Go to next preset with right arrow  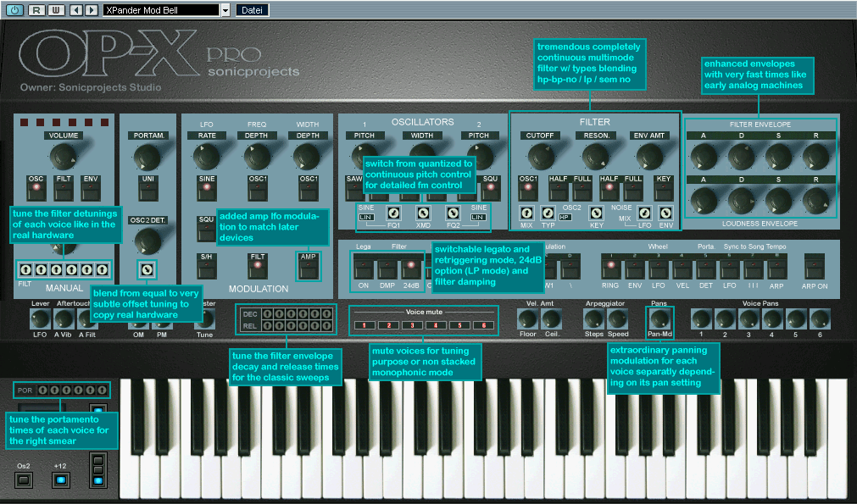92,10
